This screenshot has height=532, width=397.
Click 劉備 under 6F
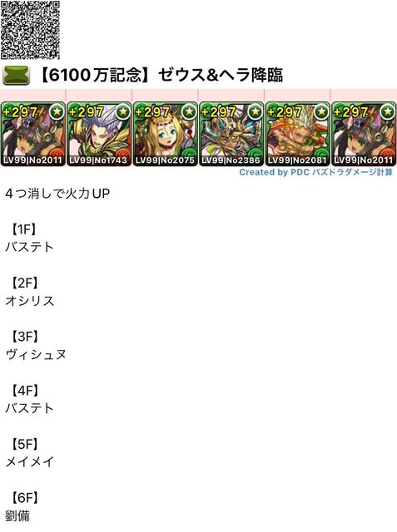(17, 515)
